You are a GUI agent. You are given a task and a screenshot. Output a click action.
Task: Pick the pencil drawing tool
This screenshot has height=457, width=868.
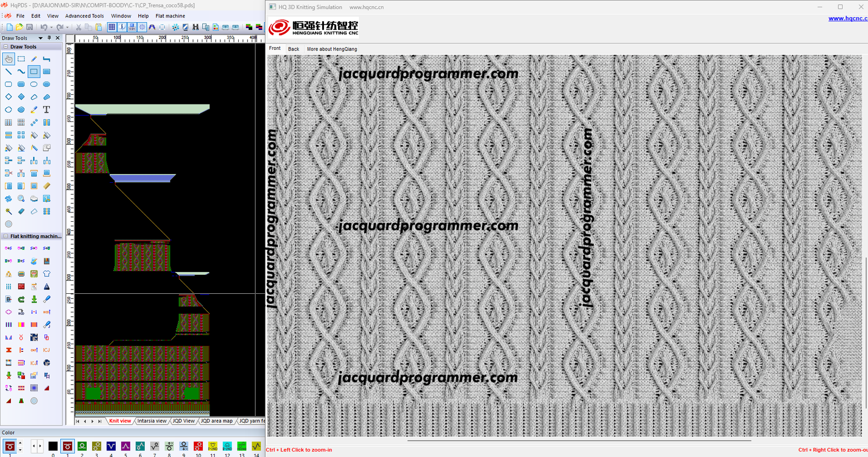[x=34, y=59]
